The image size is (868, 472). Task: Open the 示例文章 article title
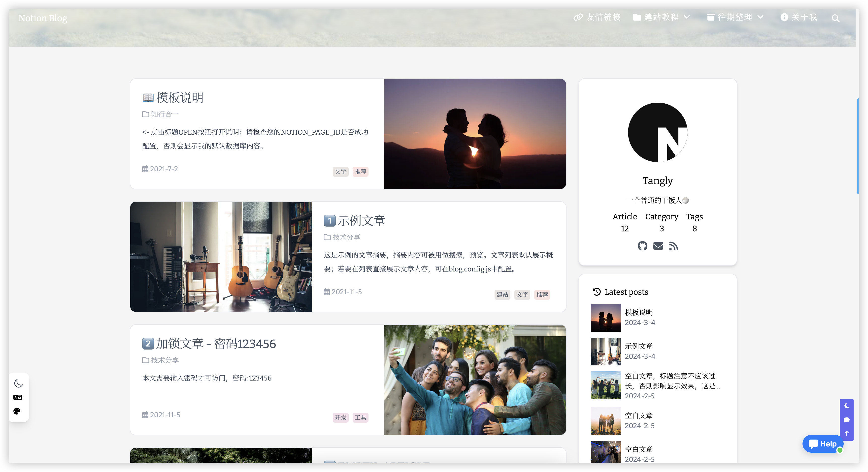[x=361, y=221]
